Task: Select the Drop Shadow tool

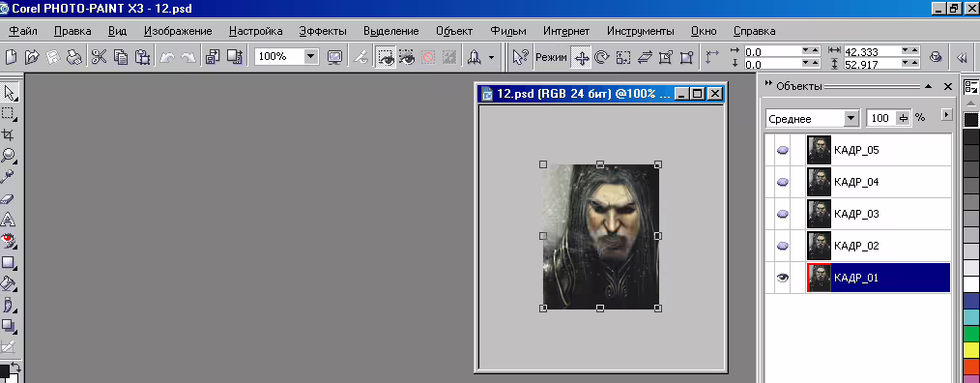Action: click(x=9, y=325)
